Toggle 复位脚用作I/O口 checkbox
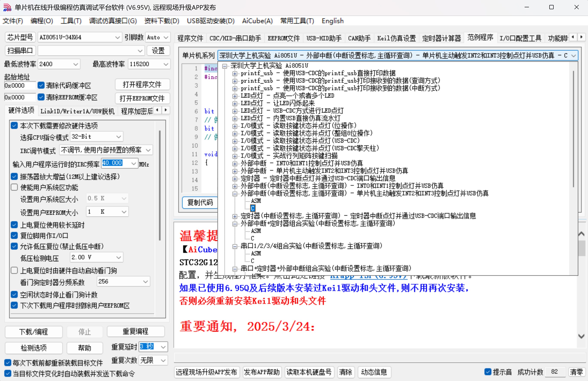Screen dimensions: 588x381 coord(14,235)
